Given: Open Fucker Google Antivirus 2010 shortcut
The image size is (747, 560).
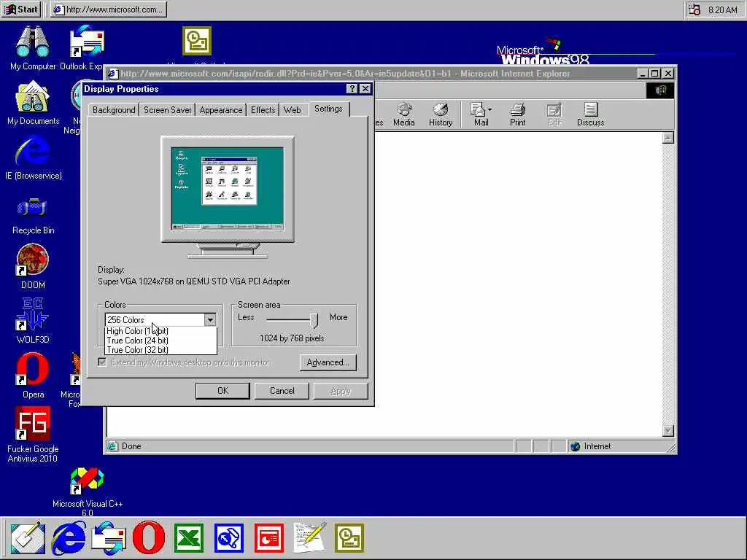Looking at the screenshot, I should click(32, 435).
